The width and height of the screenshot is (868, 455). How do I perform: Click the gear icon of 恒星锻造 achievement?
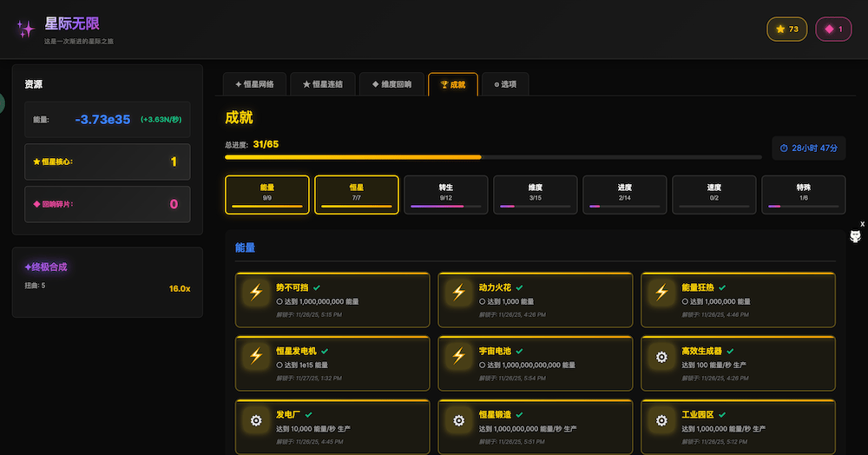point(458,421)
